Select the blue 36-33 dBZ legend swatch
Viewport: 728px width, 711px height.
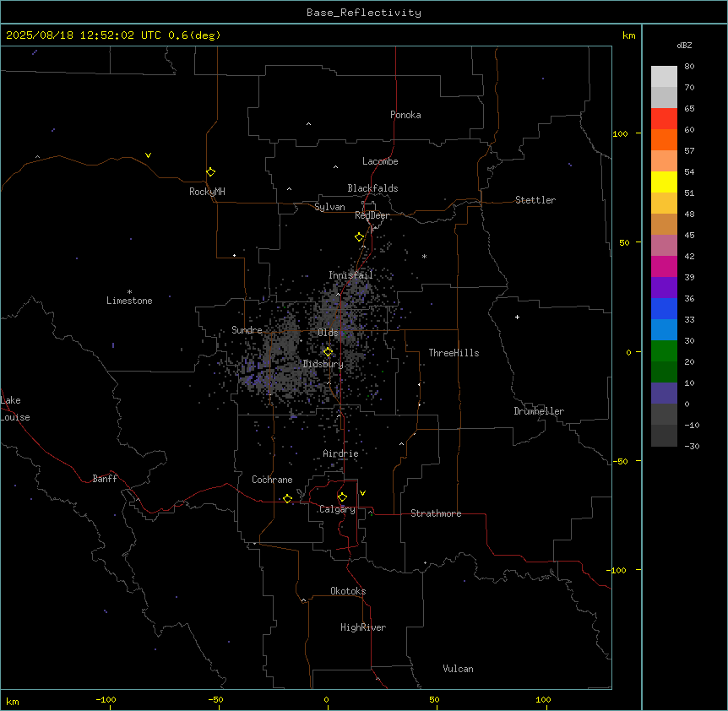click(664, 308)
